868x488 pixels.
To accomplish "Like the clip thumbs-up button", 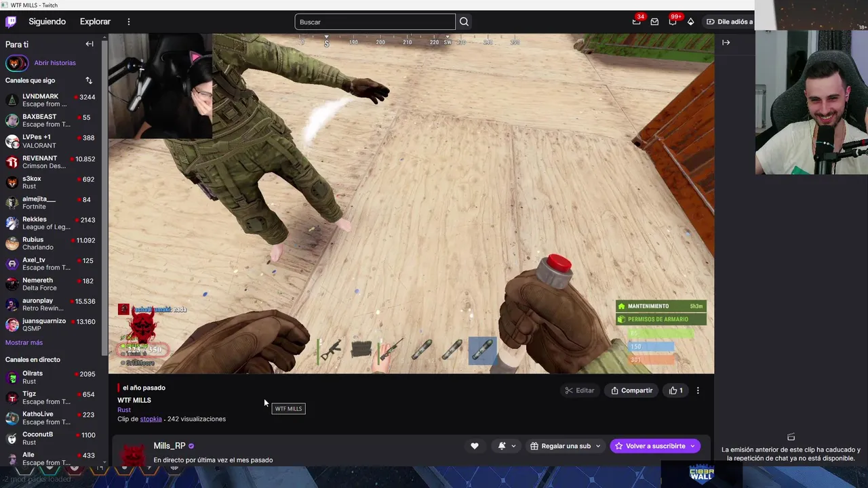I will click(x=675, y=390).
